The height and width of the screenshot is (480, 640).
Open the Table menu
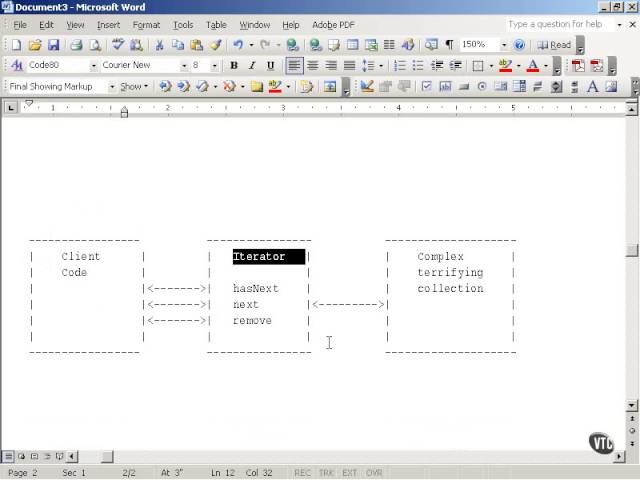(x=216, y=25)
